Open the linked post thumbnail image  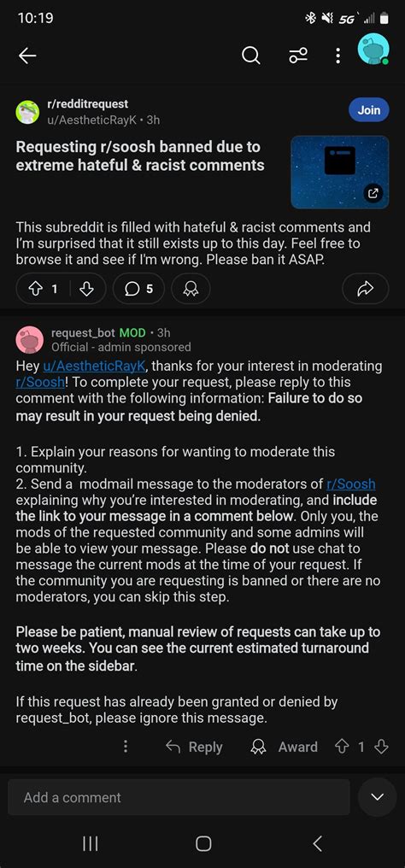340,173
